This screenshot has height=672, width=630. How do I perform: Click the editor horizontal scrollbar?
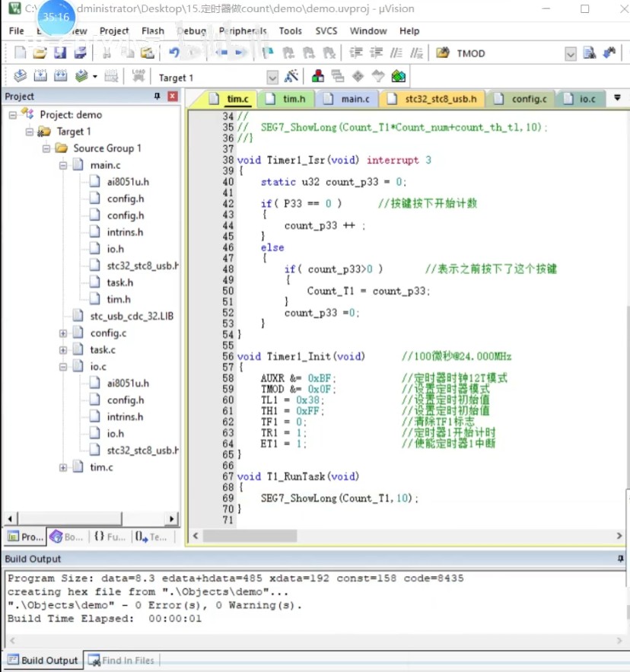pos(403,536)
